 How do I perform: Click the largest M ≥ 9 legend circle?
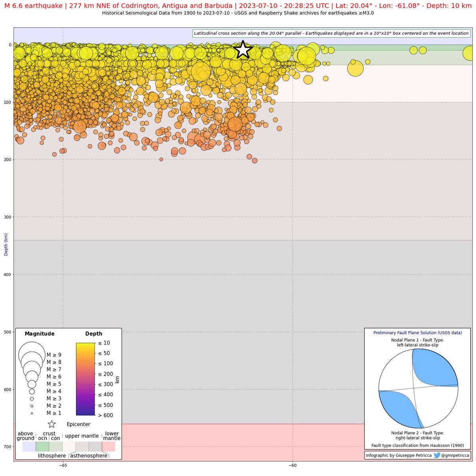click(x=32, y=355)
